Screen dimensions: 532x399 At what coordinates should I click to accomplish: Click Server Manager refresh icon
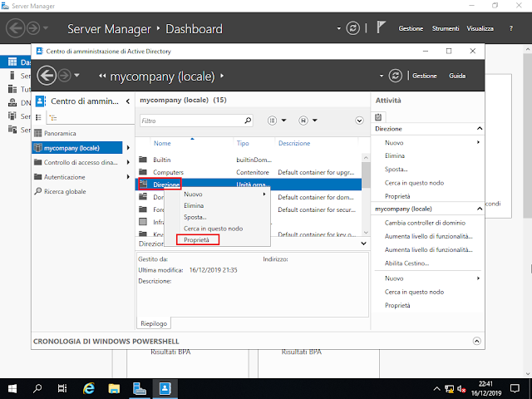[352, 28]
